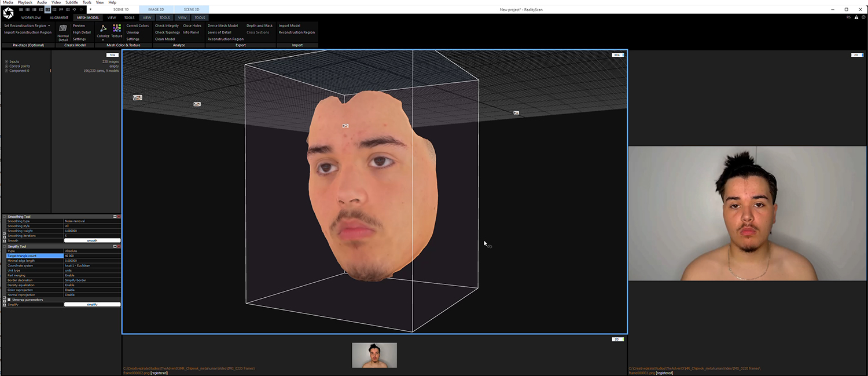Screen dimensions: 868x376
Task: Click Check Integrity in Analyze group
Action: pyautogui.click(x=167, y=25)
